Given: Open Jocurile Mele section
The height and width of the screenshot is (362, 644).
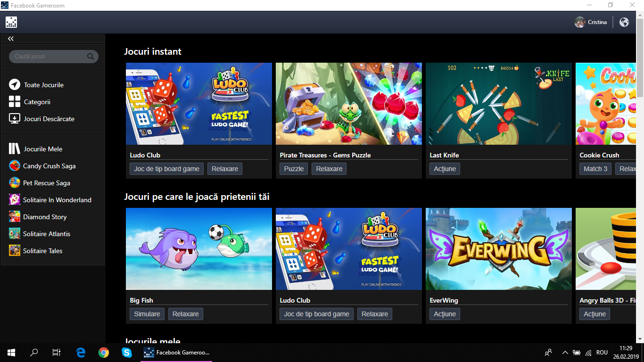Looking at the screenshot, I should pyautogui.click(x=43, y=149).
